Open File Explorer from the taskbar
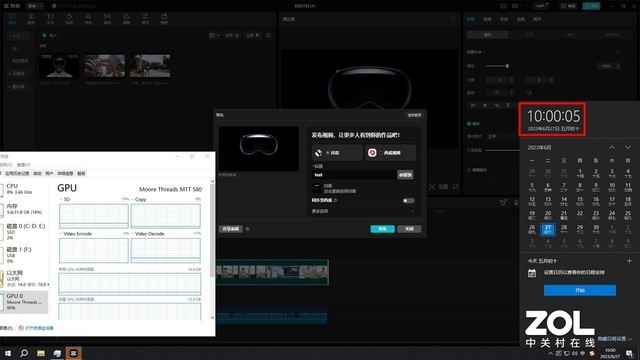The width and height of the screenshot is (640, 360). pos(41,353)
